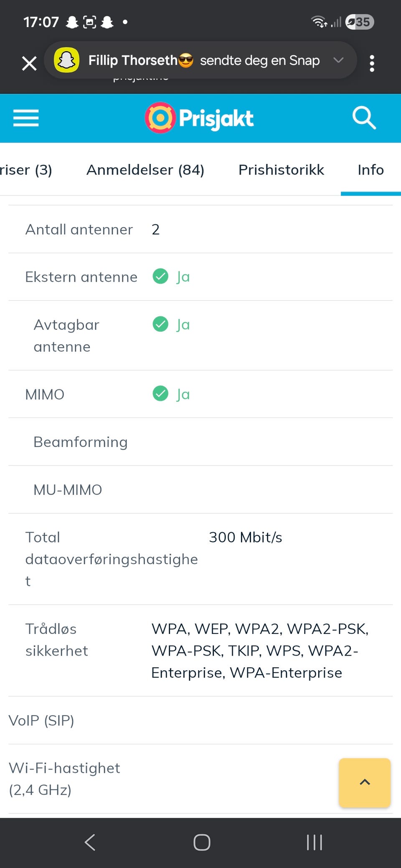Tap the Beamforming specification row
The height and width of the screenshot is (868, 401).
click(200, 442)
